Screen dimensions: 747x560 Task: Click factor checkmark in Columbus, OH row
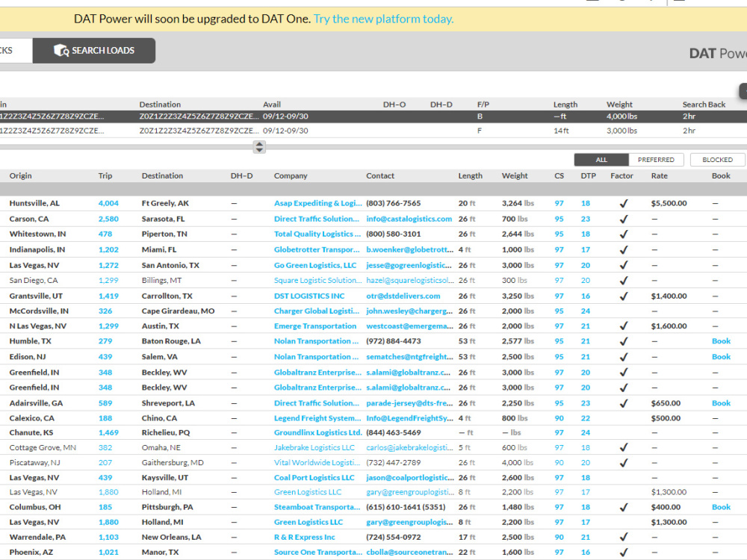click(x=624, y=507)
